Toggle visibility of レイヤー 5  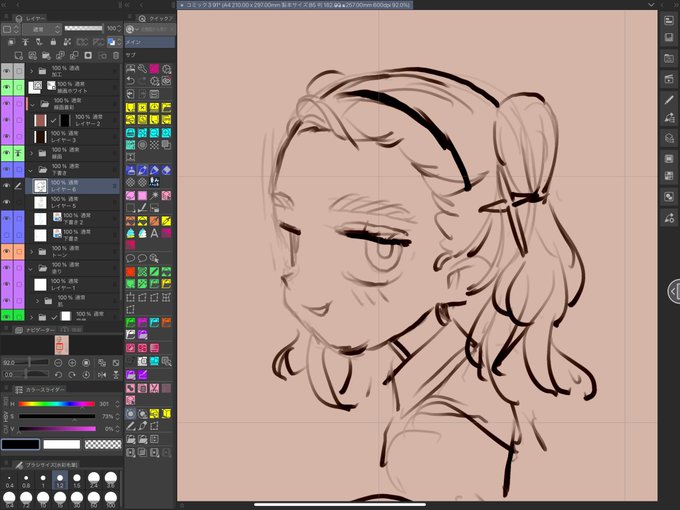point(7,202)
